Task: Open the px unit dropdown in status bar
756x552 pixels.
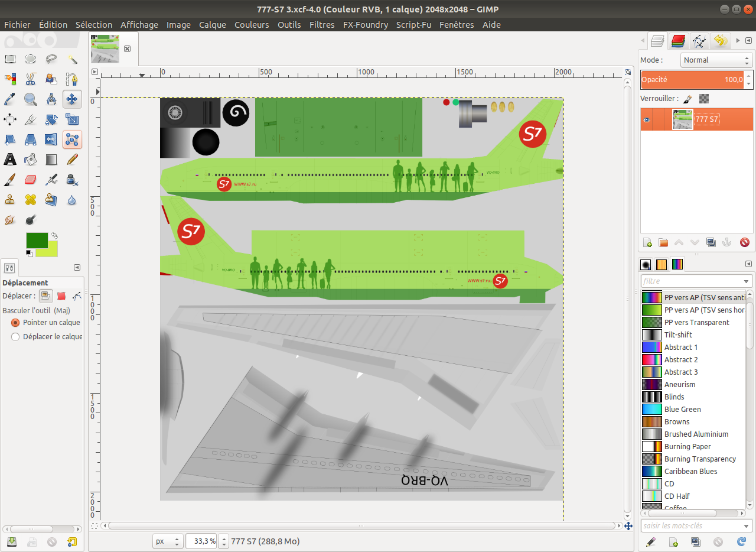Action: click(168, 541)
